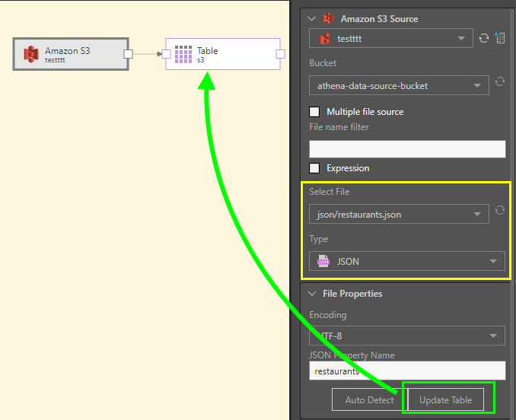Open the JSON file Type dropdown
516x420 pixels.
tap(407, 262)
